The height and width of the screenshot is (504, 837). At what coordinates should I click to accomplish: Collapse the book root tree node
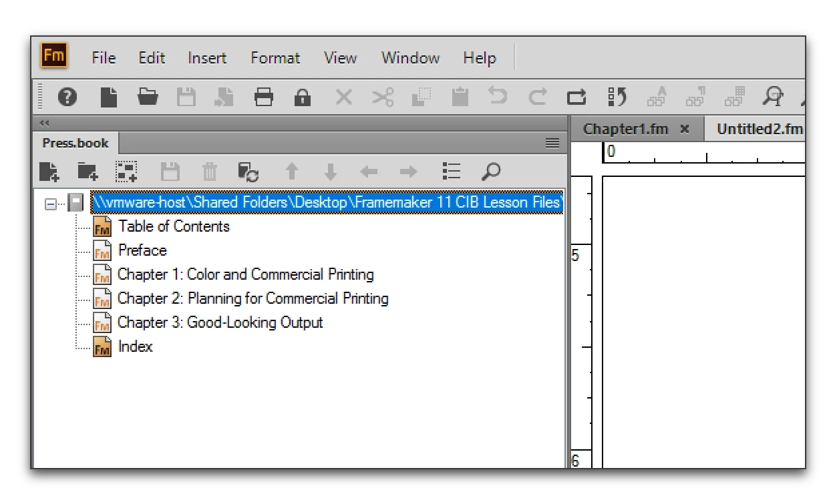[51, 204]
